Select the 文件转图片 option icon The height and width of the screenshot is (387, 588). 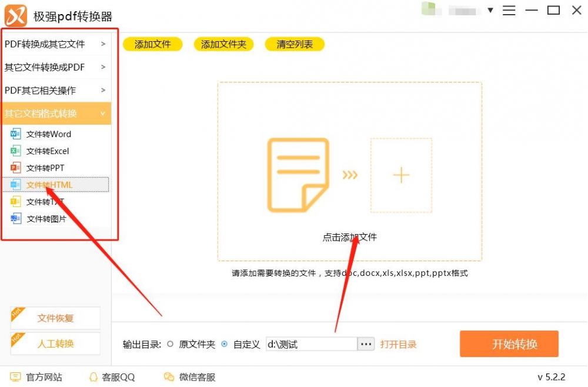tap(16, 218)
